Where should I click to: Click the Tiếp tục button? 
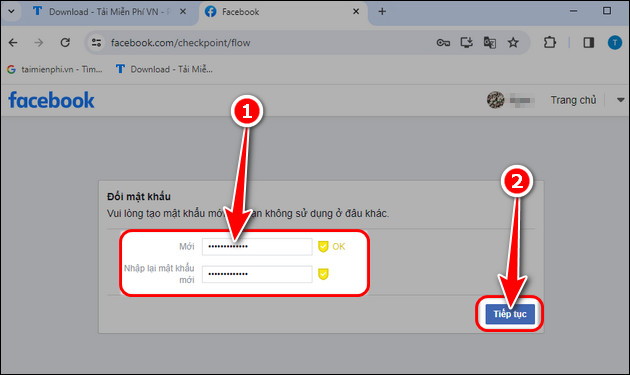510,314
